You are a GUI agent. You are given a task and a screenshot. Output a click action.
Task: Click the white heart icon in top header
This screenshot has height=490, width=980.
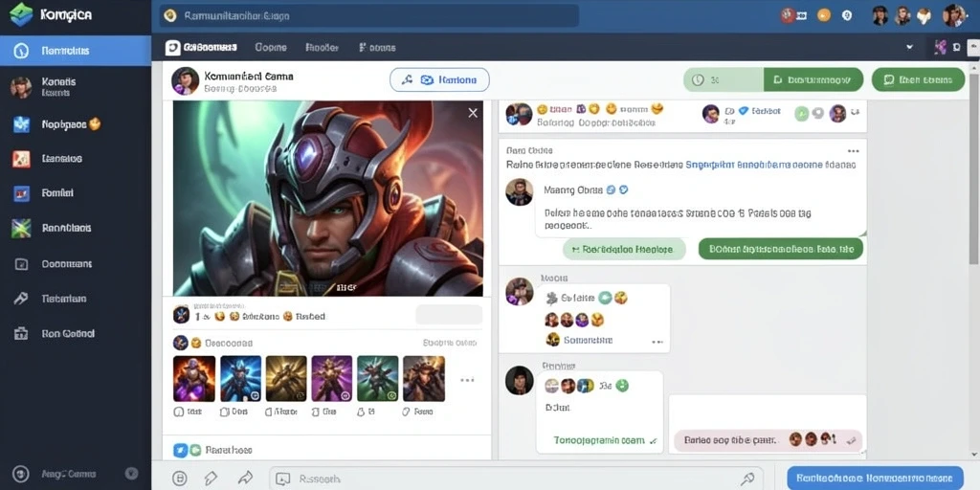coord(924,15)
